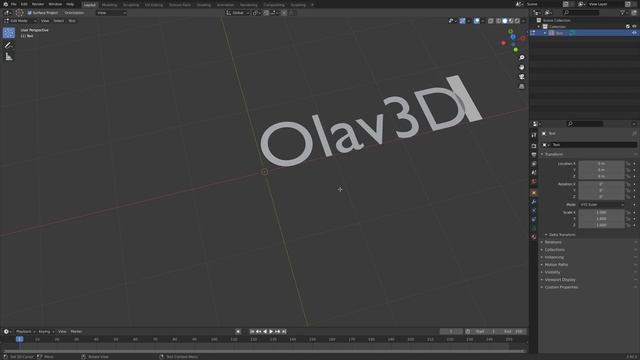The image size is (640, 360).
Task: Open timeline Marker menu
Action: click(76, 331)
